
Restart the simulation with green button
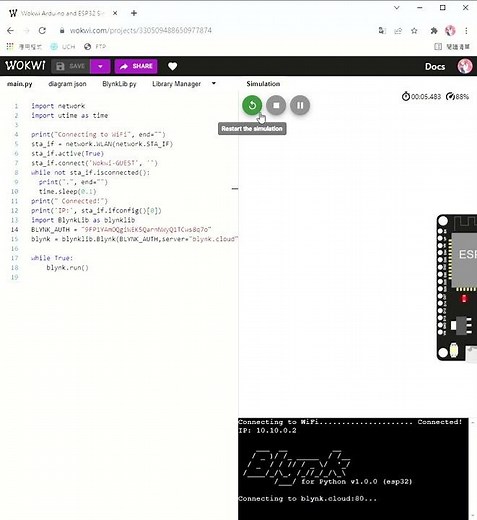[252, 105]
